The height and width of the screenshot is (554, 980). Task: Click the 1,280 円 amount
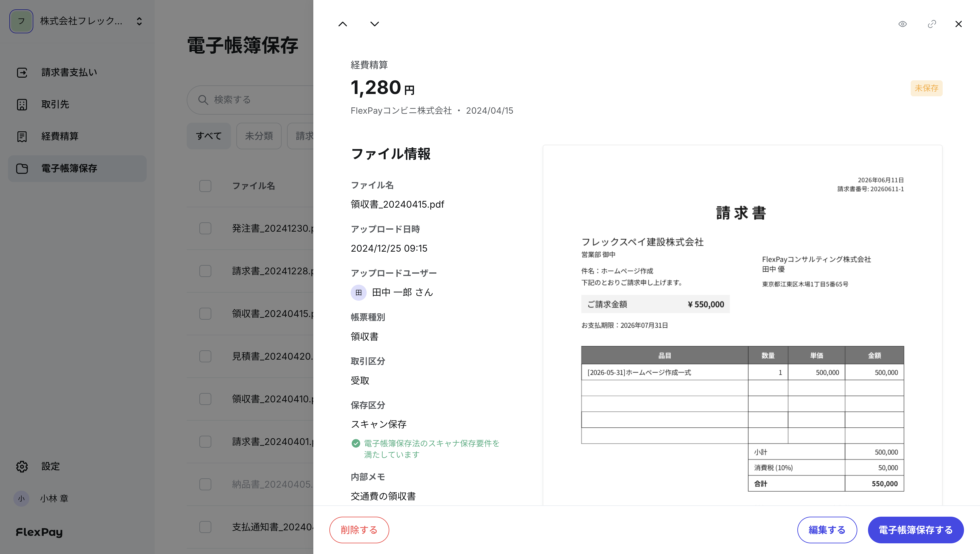[x=382, y=88]
